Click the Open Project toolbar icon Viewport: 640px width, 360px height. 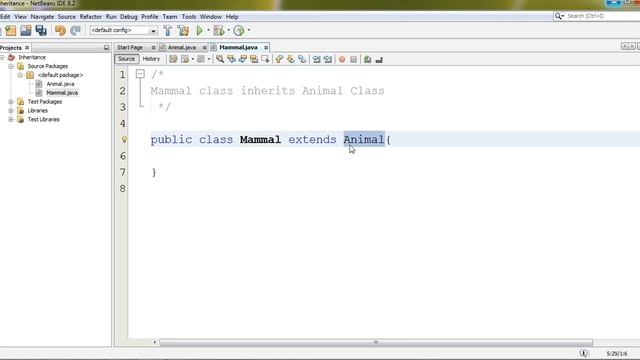pyautogui.click(x=26, y=31)
